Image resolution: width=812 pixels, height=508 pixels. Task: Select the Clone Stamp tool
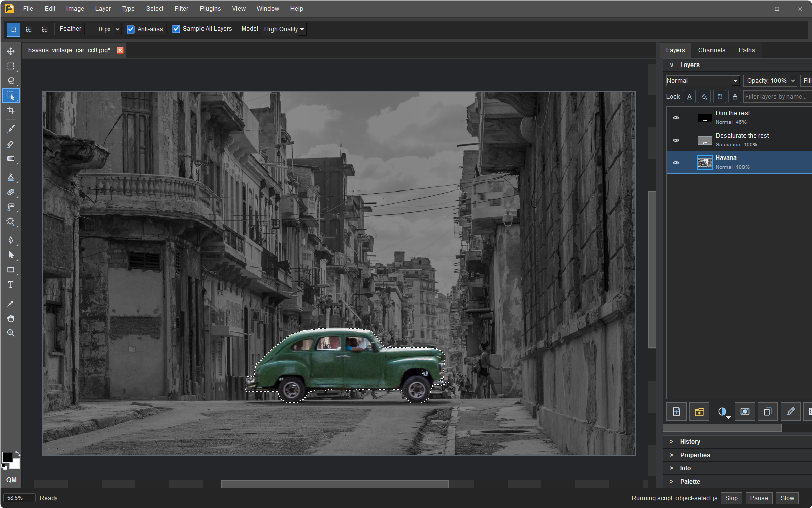(11, 177)
